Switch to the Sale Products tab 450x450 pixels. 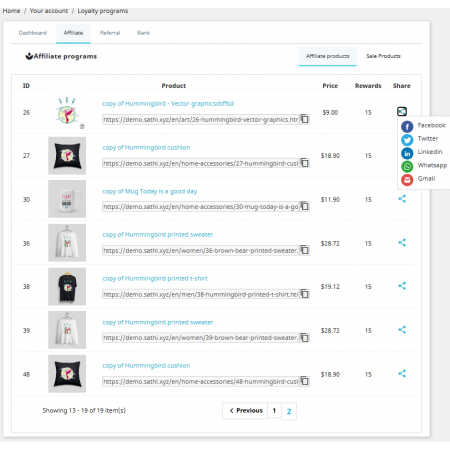pos(383,56)
